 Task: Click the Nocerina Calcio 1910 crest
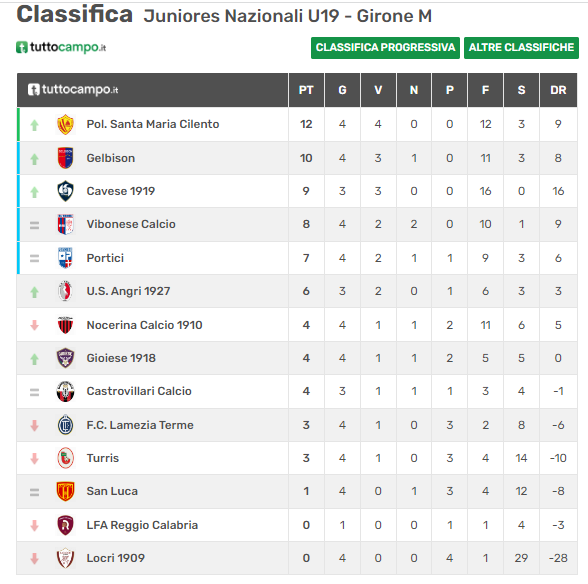(x=65, y=325)
